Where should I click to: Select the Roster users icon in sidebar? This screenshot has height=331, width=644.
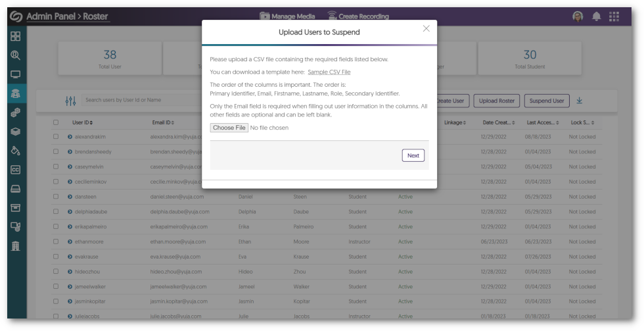click(16, 93)
